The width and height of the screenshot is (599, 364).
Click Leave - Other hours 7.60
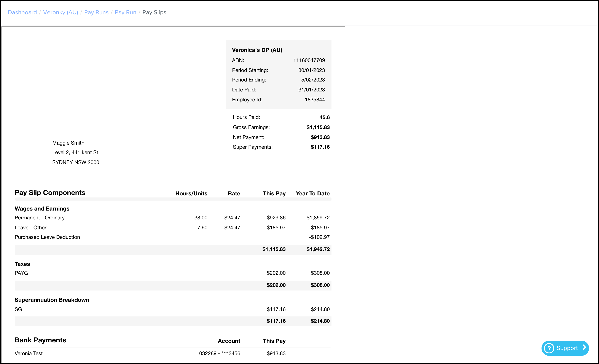[202, 228]
